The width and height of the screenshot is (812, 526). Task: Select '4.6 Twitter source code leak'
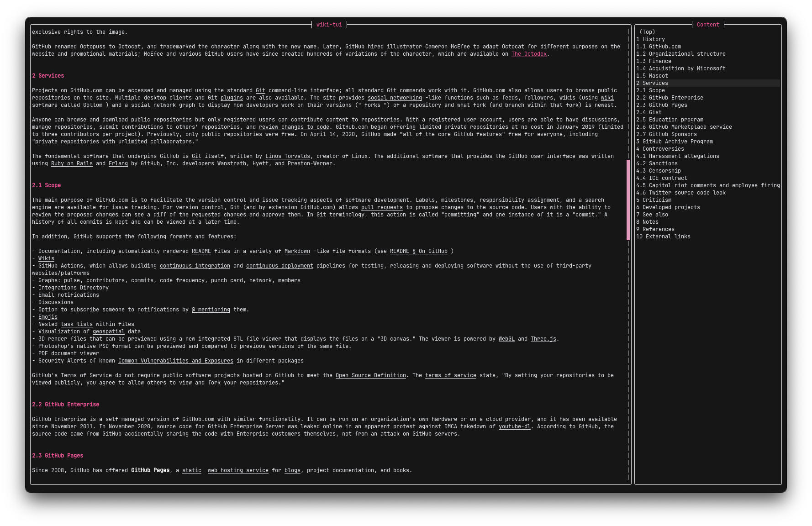click(x=681, y=193)
